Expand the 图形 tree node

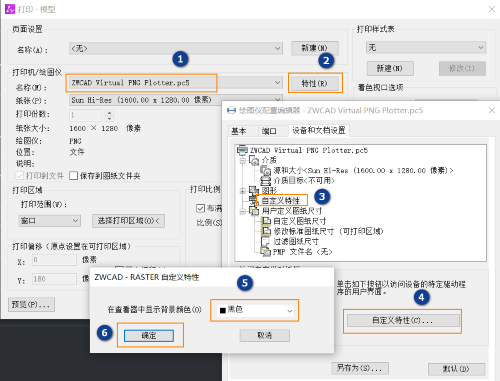click(x=243, y=191)
